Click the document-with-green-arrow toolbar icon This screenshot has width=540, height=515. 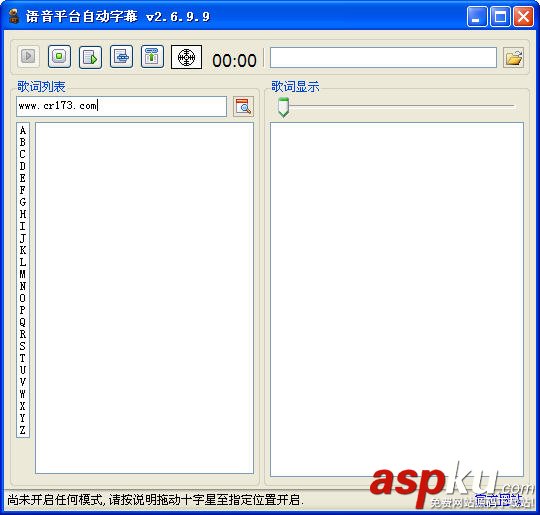pos(90,57)
